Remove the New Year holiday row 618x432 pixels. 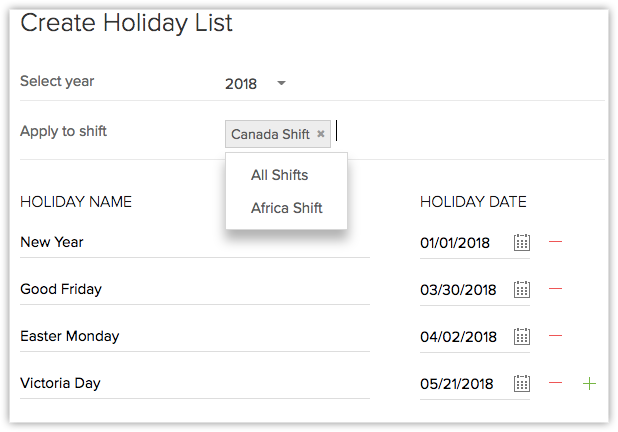pos(556,242)
